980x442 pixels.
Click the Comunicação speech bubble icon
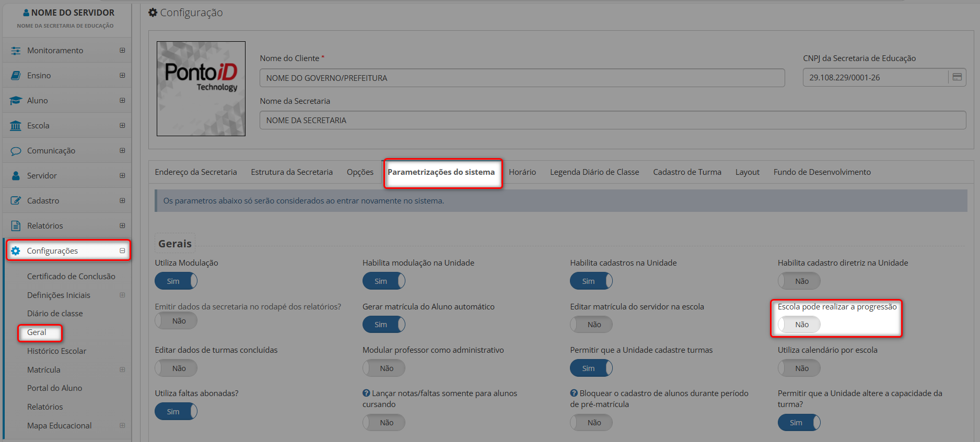point(16,151)
